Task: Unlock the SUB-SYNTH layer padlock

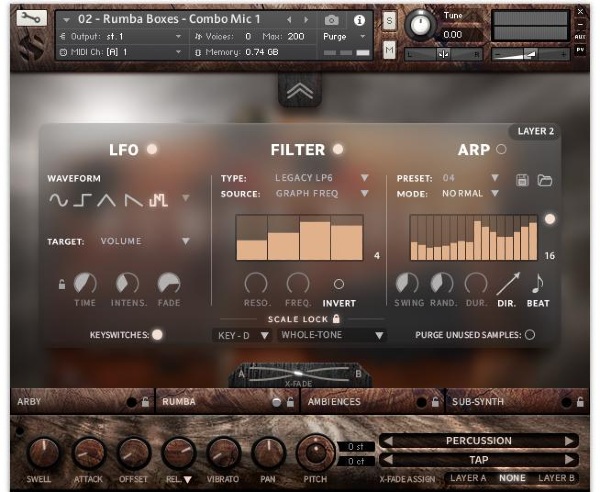Action: (x=580, y=402)
